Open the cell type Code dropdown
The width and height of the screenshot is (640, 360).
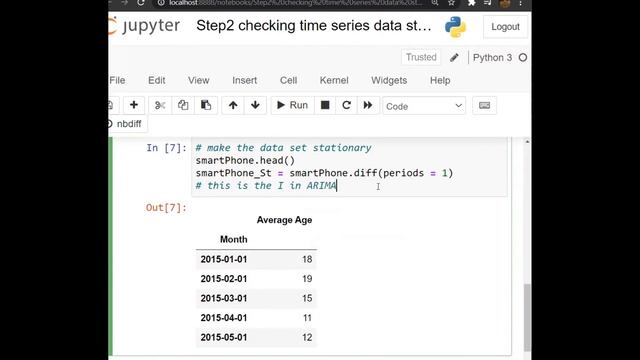[x=424, y=106]
